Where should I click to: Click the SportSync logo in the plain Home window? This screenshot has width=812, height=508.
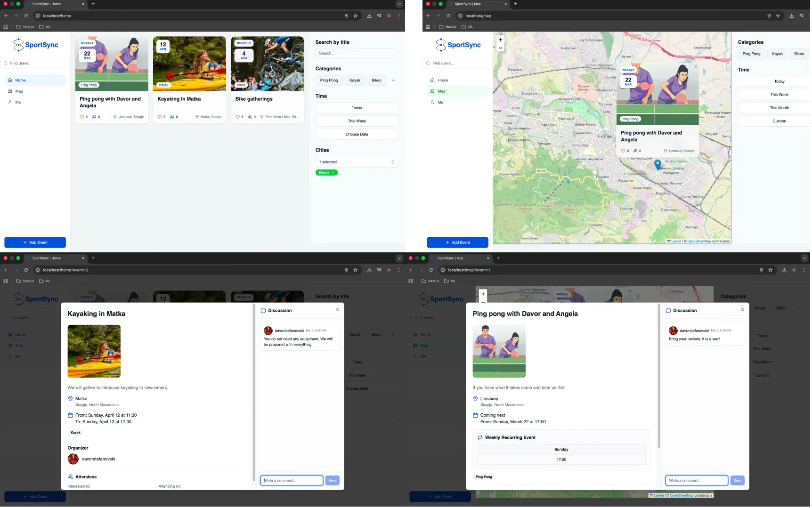click(x=36, y=45)
